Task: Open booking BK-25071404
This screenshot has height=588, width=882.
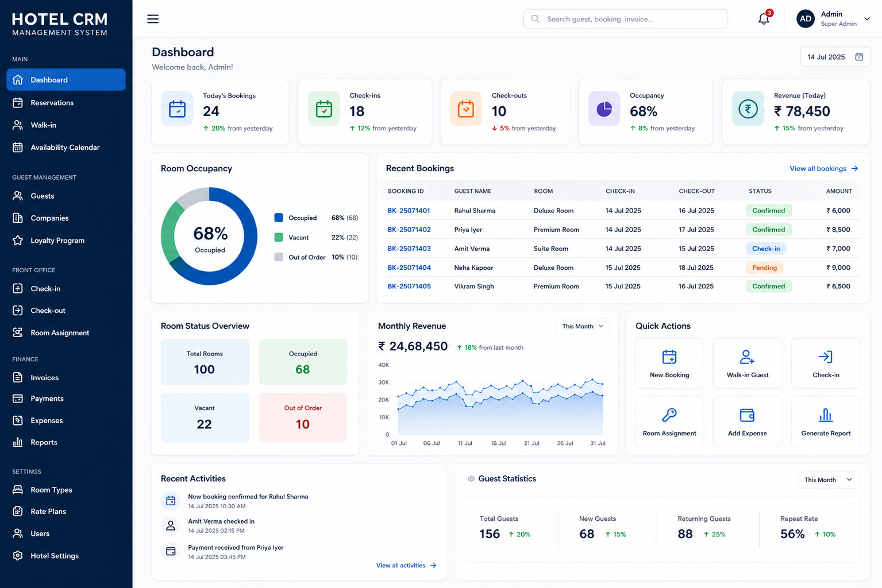Action: click(x=409, y=268)
